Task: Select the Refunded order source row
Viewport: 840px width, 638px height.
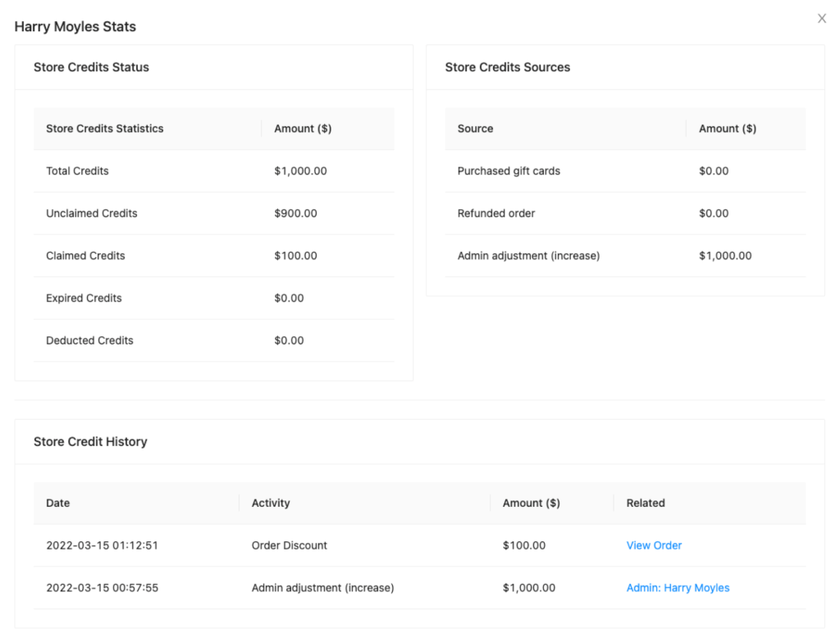Action: coord(496,213)
